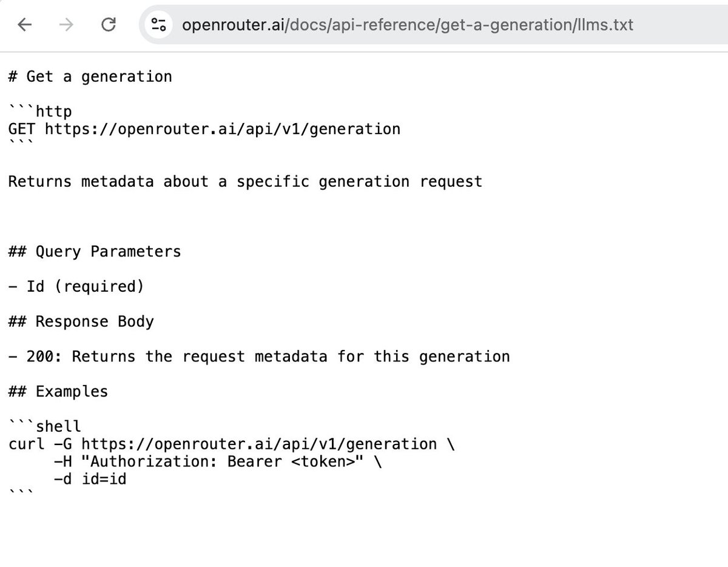
Task: Go back with the browser back arrow
Action: point(24,25)
